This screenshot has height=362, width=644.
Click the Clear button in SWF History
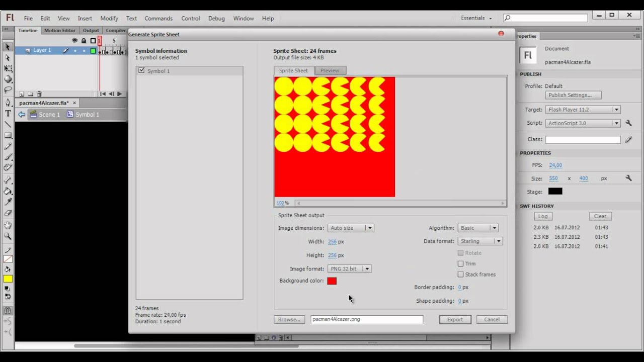(600, 216)
